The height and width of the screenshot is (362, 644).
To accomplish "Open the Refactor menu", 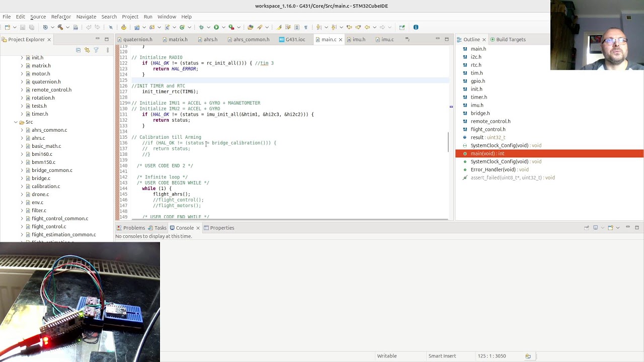I will [x=61, y=17].
